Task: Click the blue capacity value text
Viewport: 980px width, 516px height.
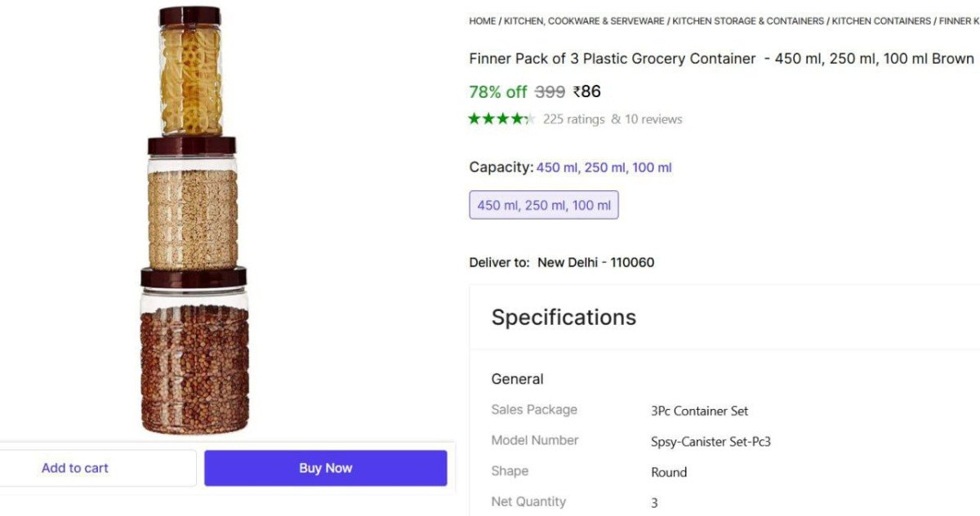Action: [604, 167]
